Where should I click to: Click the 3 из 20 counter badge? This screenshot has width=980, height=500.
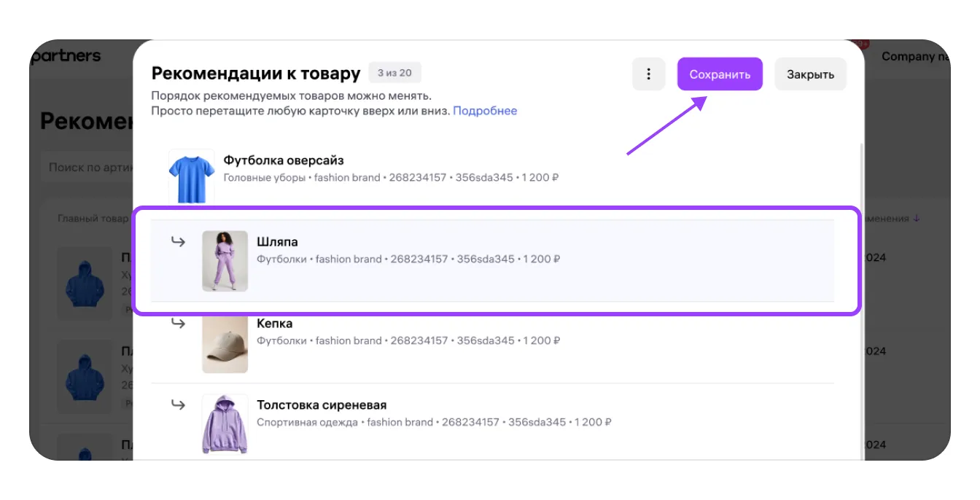[x=394, y=73]
